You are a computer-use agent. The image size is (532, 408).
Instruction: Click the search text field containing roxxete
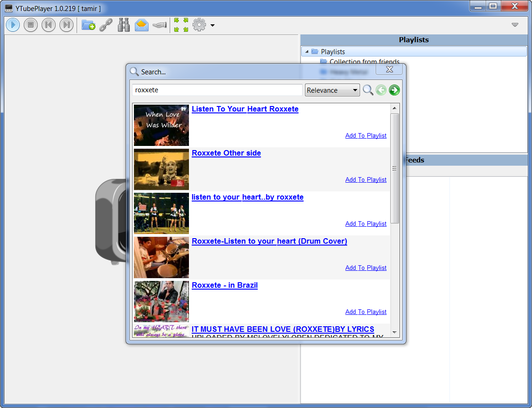(x=217, y=90)
